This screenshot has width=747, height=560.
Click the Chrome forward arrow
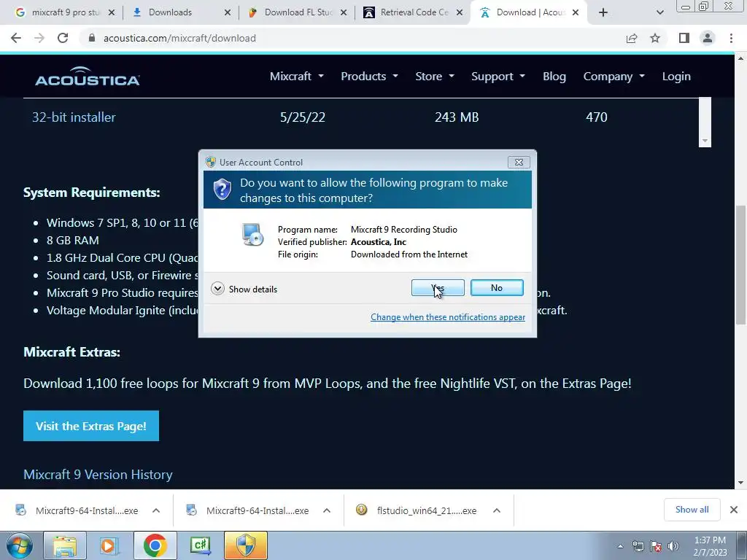point(39,38)
